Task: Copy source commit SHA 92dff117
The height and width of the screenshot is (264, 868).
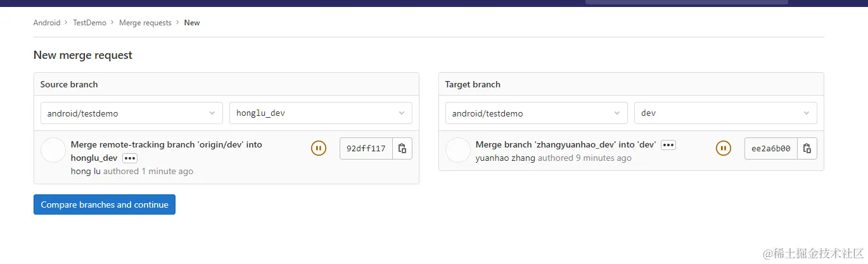Action: (402, 149)
